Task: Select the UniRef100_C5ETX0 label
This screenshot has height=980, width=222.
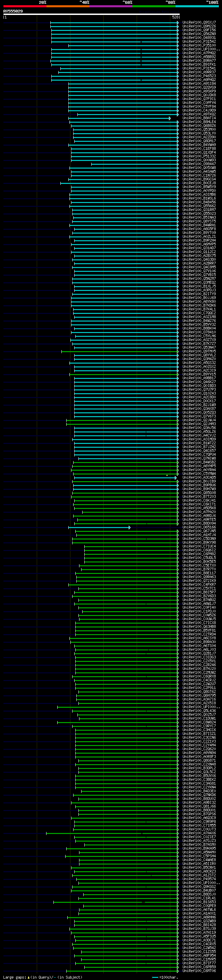Action: pyautogui.click(x=199, y=565)
